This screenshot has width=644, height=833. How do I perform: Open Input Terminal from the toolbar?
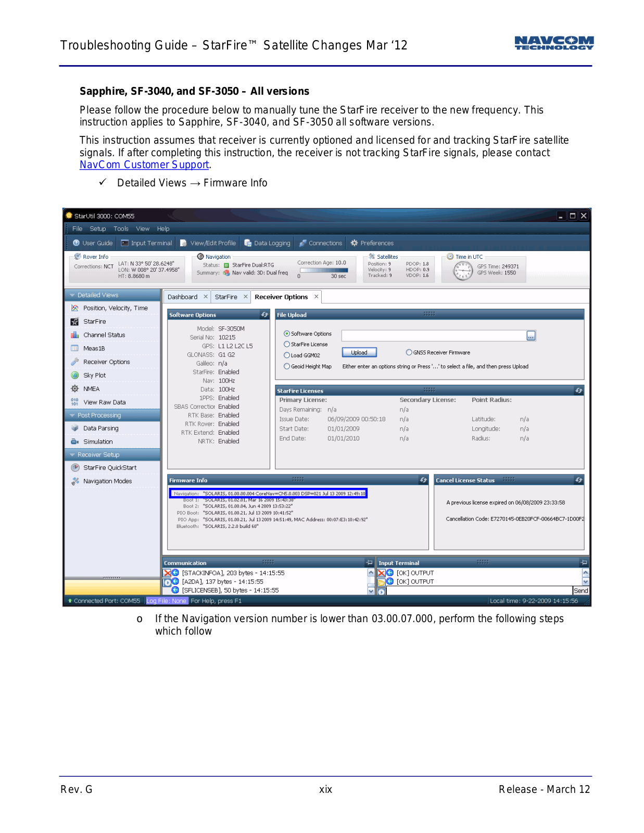146,243
